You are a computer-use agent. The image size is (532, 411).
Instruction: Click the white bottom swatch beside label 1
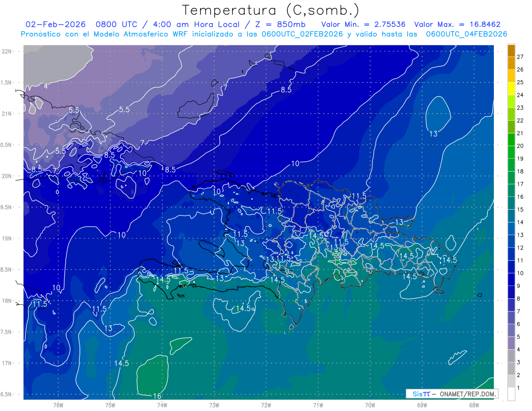(511, 394)
